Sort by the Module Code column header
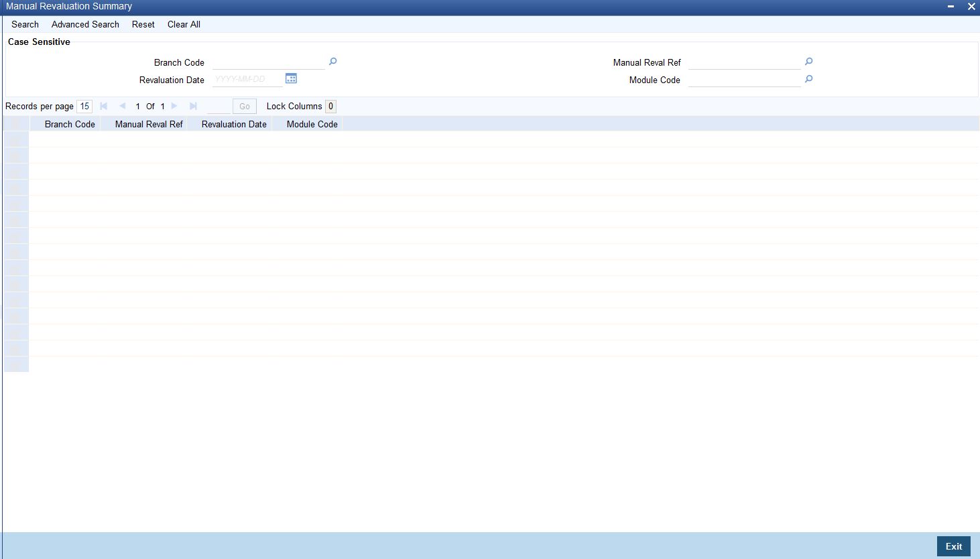Screen dimensions: 980x559 coord(312,124)
